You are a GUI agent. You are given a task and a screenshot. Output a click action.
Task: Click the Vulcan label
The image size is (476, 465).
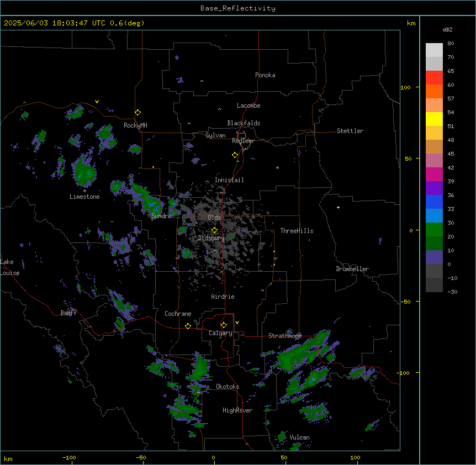pos(299,437)
